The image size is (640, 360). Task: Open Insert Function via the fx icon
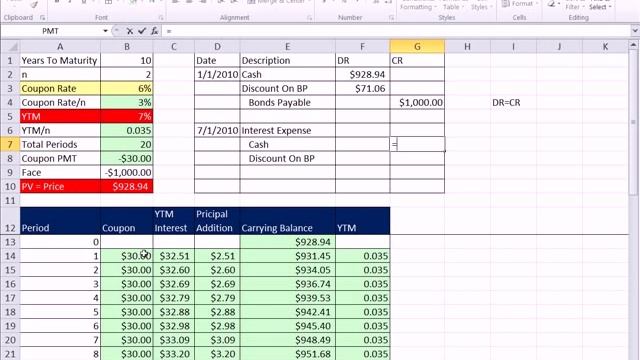154,31
